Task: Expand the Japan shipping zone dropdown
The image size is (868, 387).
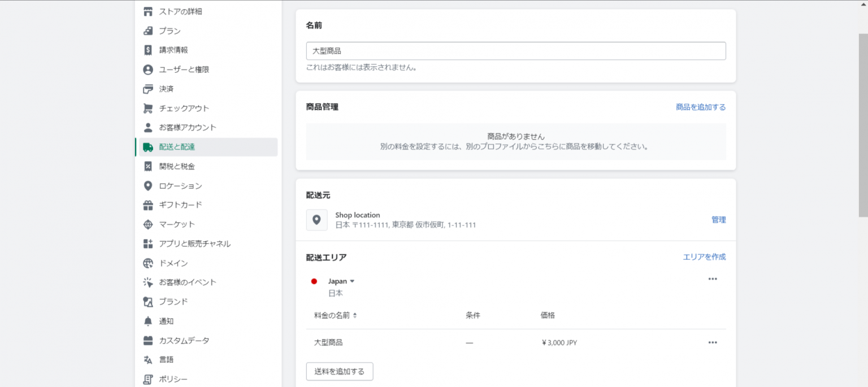Action: coord(351,281)
